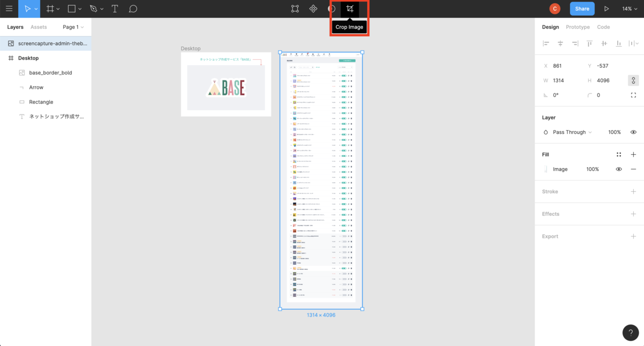The height and width of the screenshot is (346, 644).
Task: Select the Move tool
Action: click(28, 9)
